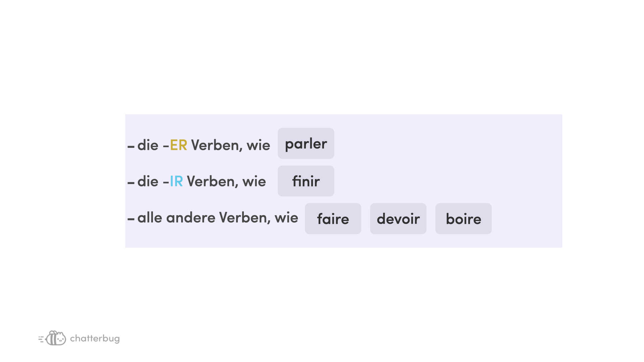The height and width of the screenshot is (362, 644).
Task: Click 'Verben' in the 'alle andere' line
Action: coord(245,218)
